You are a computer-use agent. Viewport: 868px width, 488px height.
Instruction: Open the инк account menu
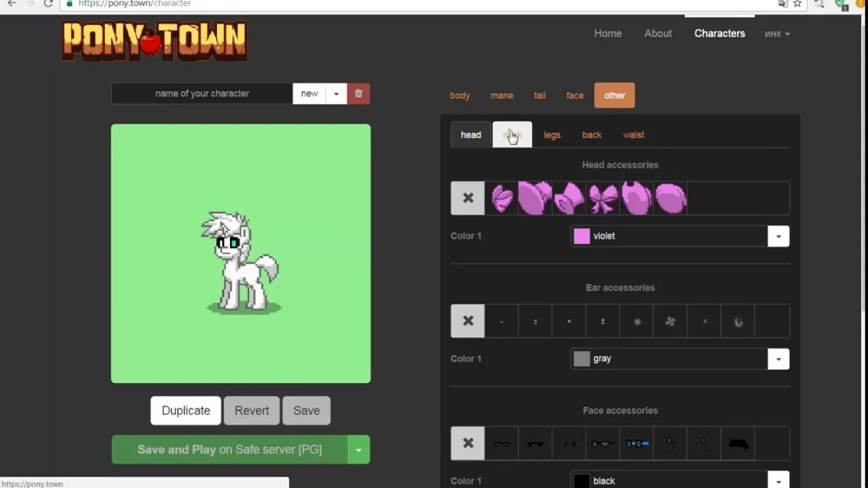click(x=777, y=34)
